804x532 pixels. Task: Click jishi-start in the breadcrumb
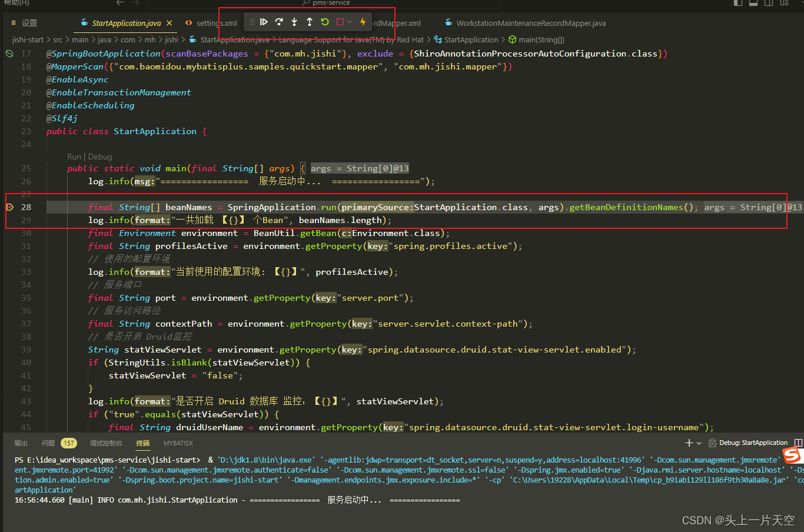28,39
